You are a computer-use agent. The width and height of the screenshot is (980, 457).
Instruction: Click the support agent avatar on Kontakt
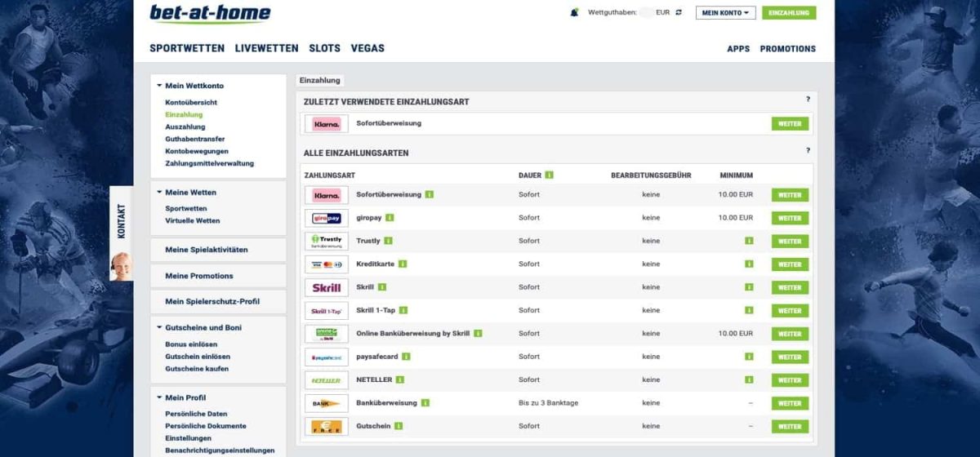click(122, 265)
